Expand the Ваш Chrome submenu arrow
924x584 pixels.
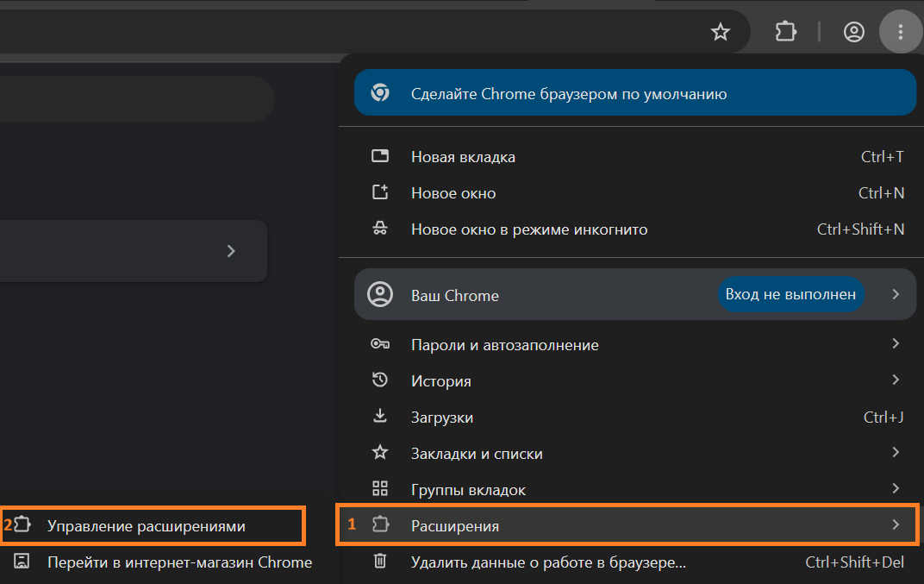(x=896, y=294)
